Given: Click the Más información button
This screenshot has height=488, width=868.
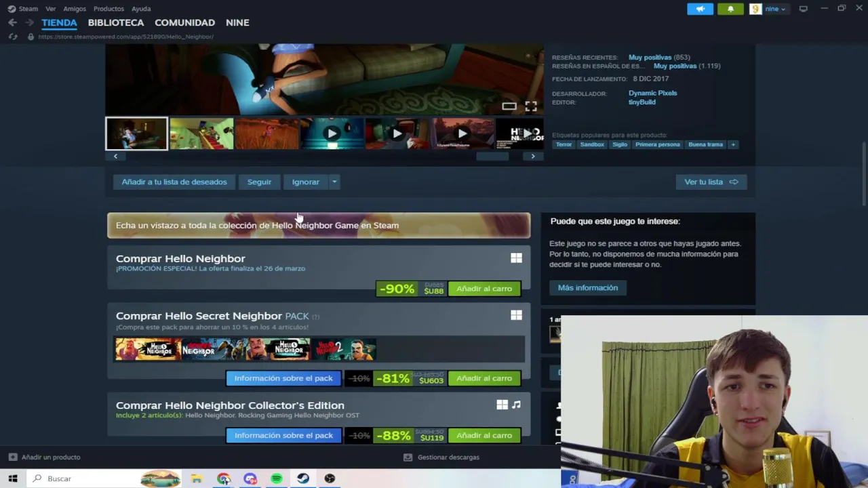Looking at the screenshot, I should tap(587, 288).
